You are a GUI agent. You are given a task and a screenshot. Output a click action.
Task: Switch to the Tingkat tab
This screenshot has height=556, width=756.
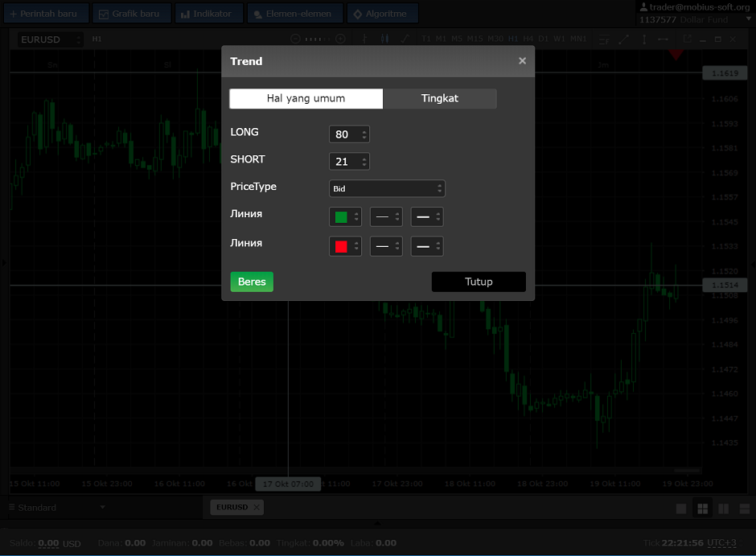[440, 98]
